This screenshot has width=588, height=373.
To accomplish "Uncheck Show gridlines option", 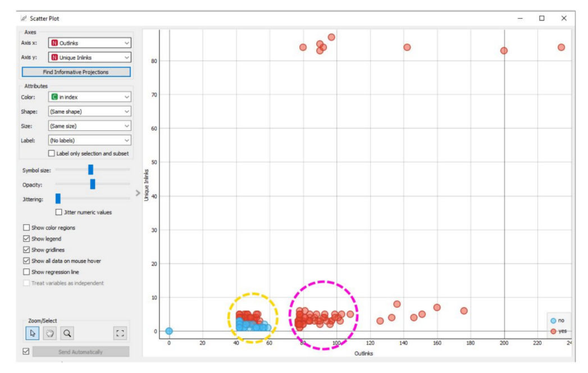I will click(x=26, y=249).
